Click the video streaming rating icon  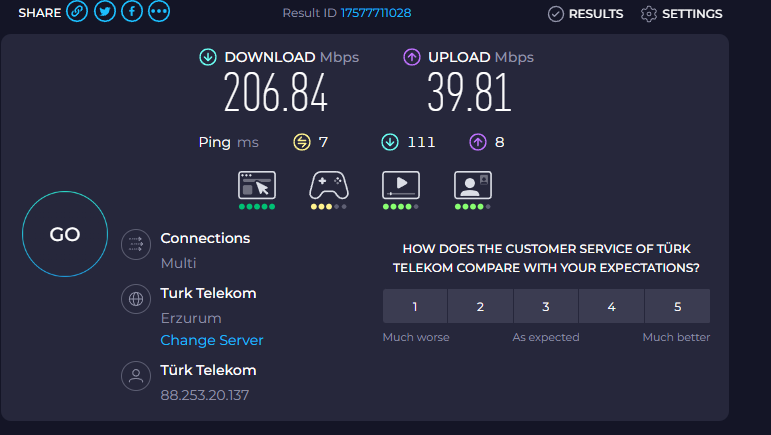[x=401, y=185]
